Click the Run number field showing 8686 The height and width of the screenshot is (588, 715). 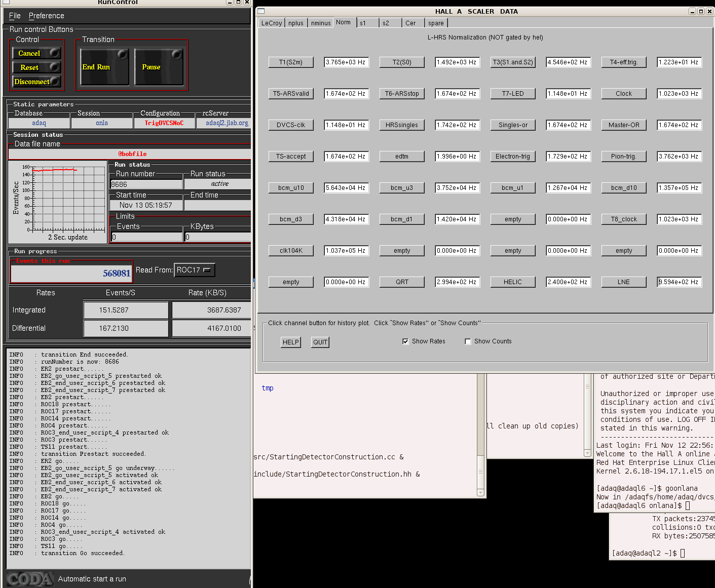146,184
